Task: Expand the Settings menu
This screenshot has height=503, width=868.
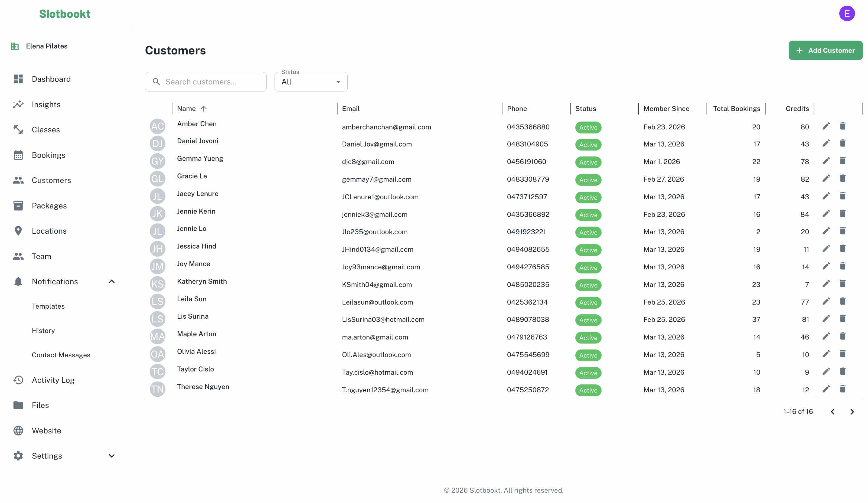Action: (x=111, y=455)
